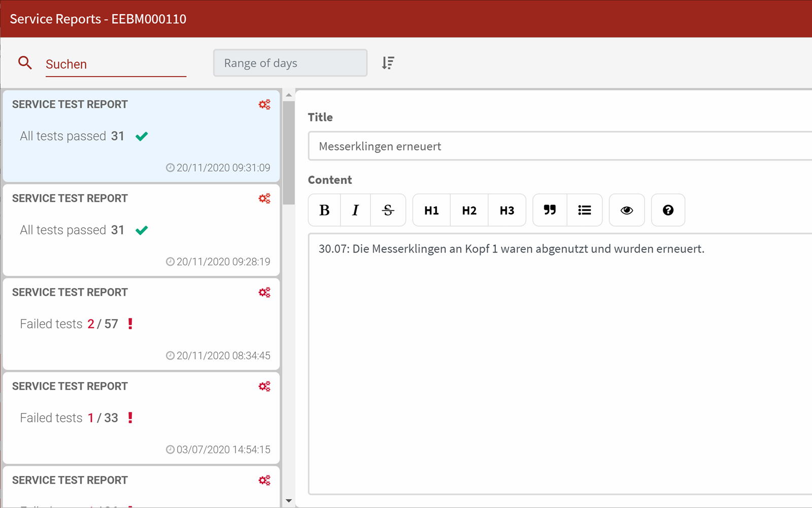Insert an H2 heading

(469, 210)
